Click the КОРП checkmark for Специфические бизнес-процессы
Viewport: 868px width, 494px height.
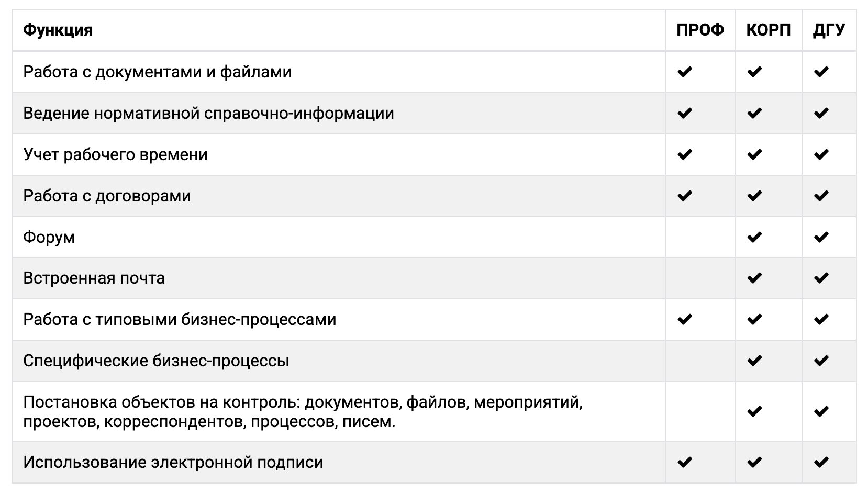pyautogui.click(x=754, y=361)
